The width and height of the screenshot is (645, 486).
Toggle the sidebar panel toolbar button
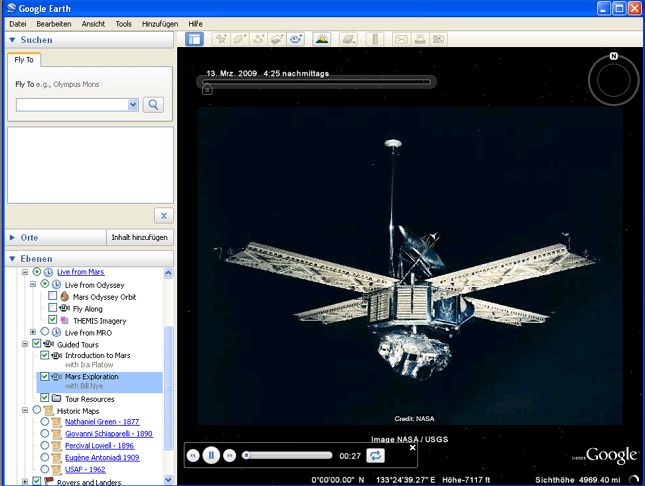194,39
